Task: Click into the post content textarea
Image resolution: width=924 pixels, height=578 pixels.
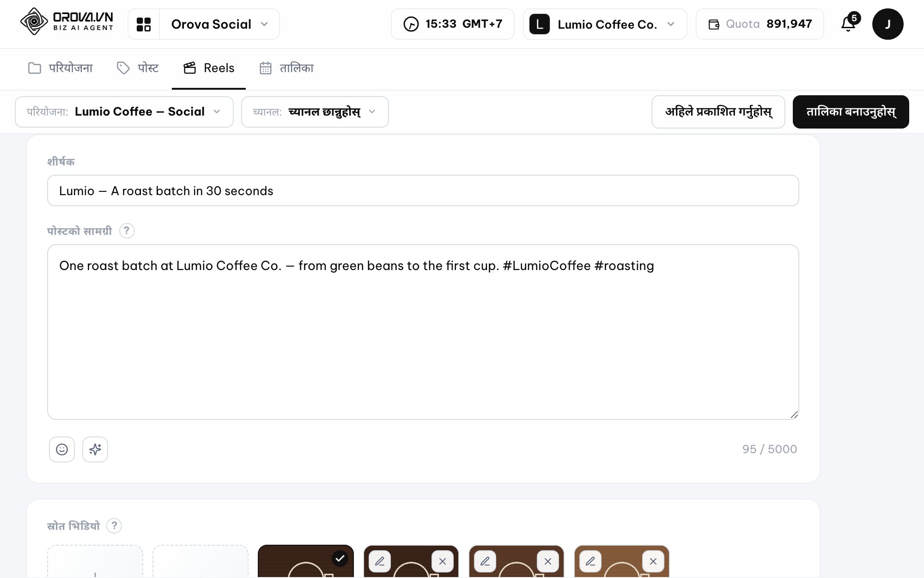Action: pos(423,332)
